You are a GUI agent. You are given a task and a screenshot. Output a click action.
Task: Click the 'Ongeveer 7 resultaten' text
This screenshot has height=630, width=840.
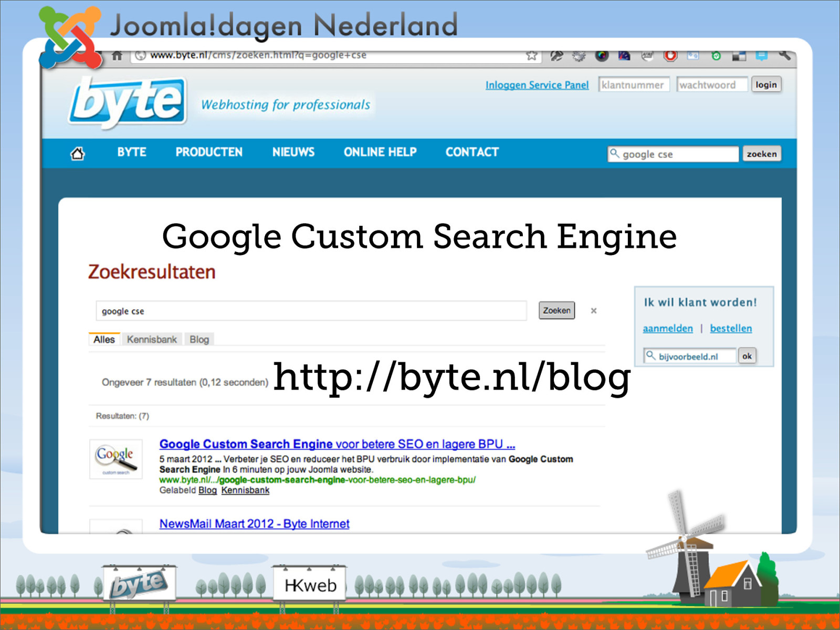coord(185,382)
